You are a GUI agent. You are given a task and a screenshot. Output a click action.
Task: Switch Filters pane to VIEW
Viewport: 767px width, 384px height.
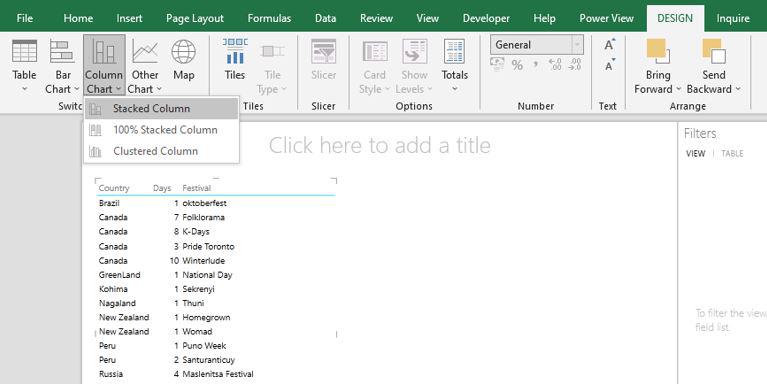pos(695,154)
